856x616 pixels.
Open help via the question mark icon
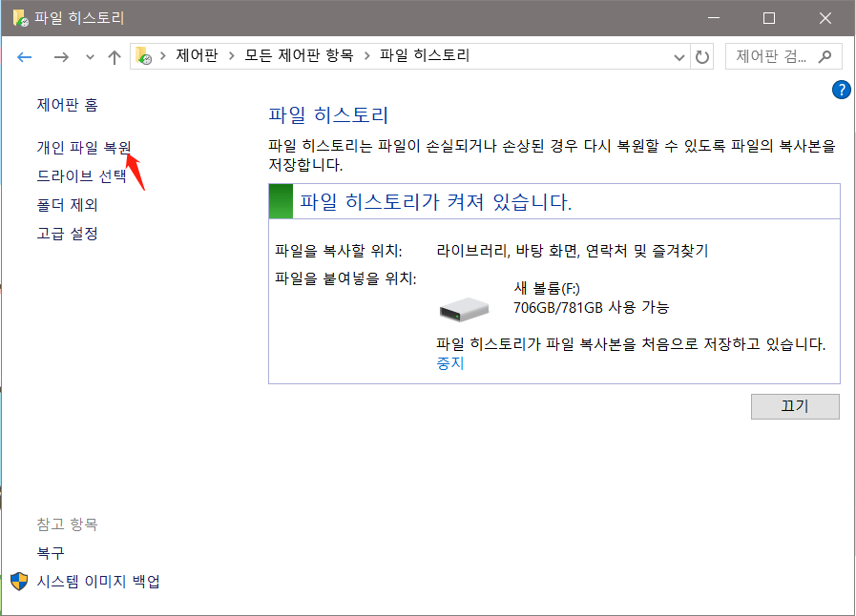pos(841,90)
